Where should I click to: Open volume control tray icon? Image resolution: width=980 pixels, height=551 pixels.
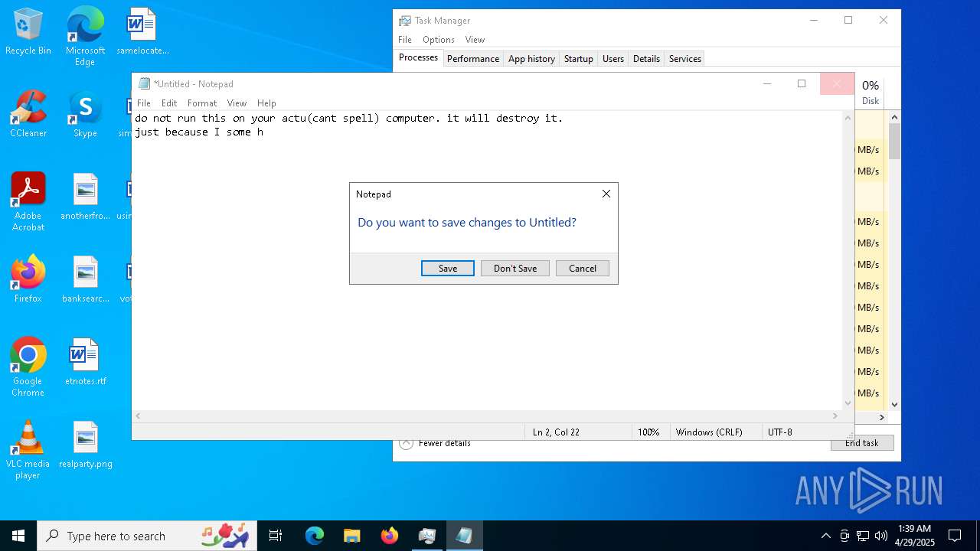(x=881, y=536)
